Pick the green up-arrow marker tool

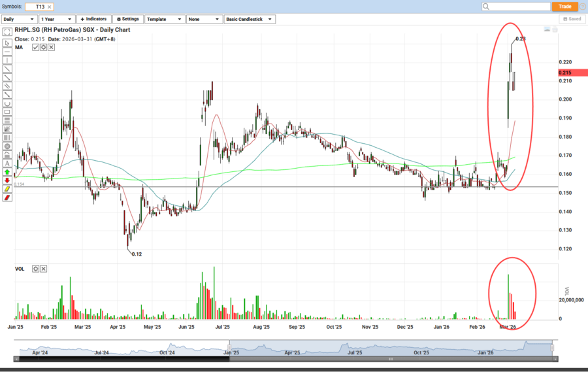click(x=7, y=172)
